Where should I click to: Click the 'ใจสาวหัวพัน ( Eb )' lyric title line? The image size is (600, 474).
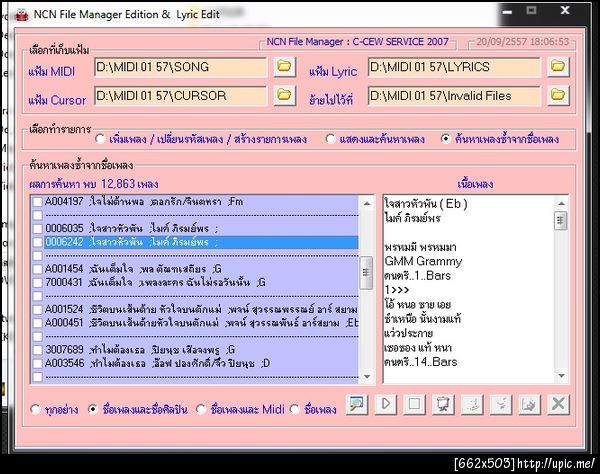(426, 204)
